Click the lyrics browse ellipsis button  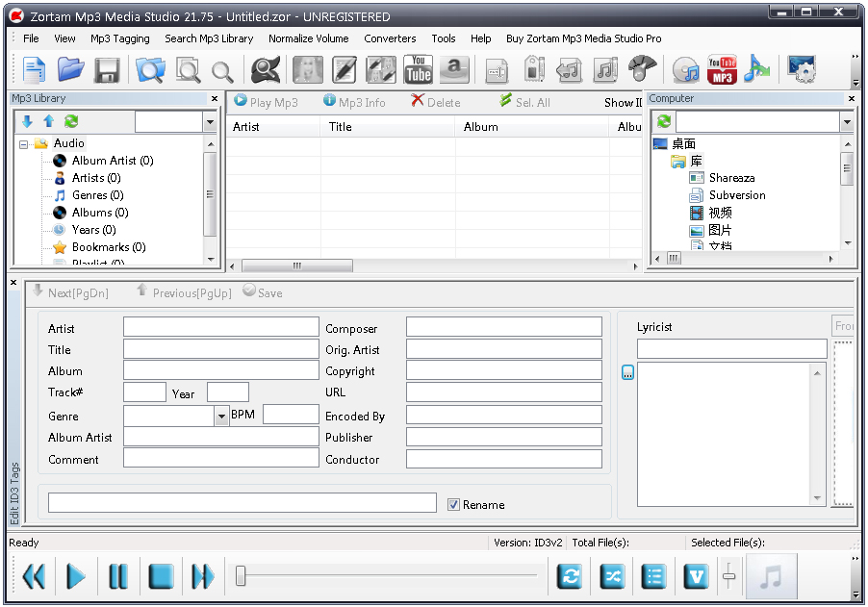pyautogui.click(x=627, y=372)
